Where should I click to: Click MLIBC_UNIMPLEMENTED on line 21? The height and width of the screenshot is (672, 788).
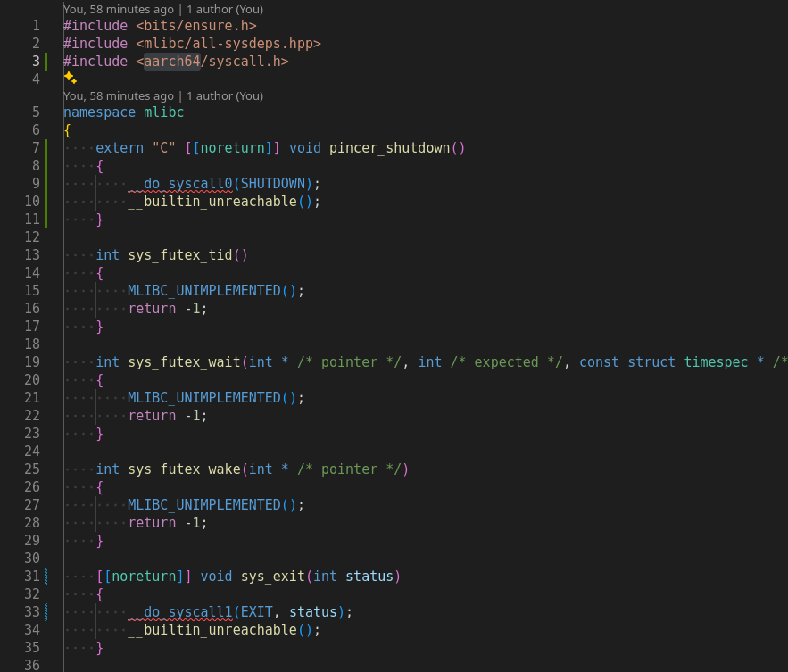tap(204, 397)
